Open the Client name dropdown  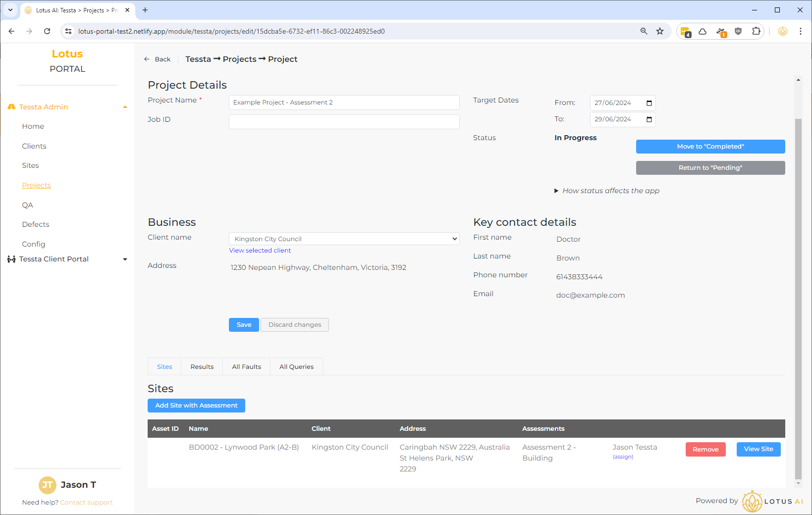[344, 239]
